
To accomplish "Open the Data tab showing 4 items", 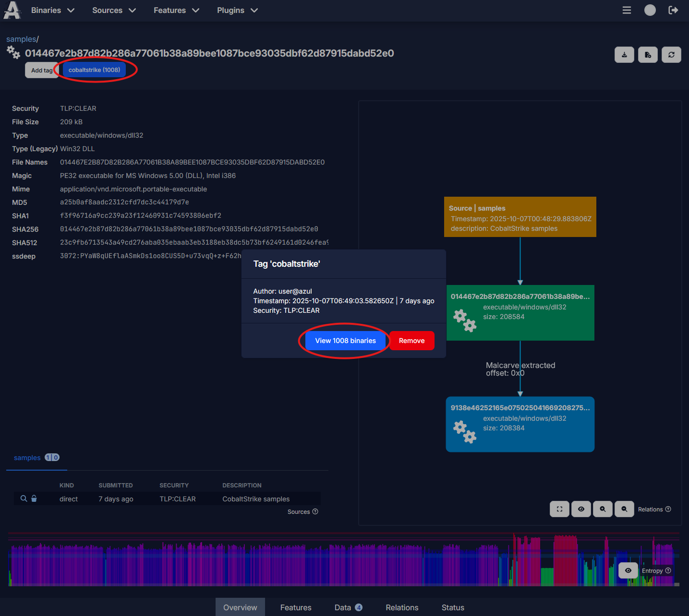I will click(x=343, y=607).
